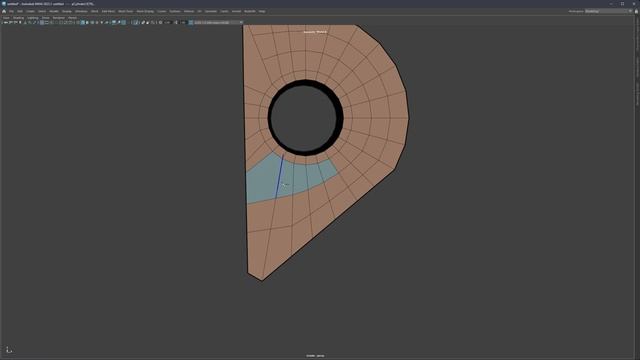Open the Create menu
The height and width of the screenshot is (360, 640).
coord(31,11)
